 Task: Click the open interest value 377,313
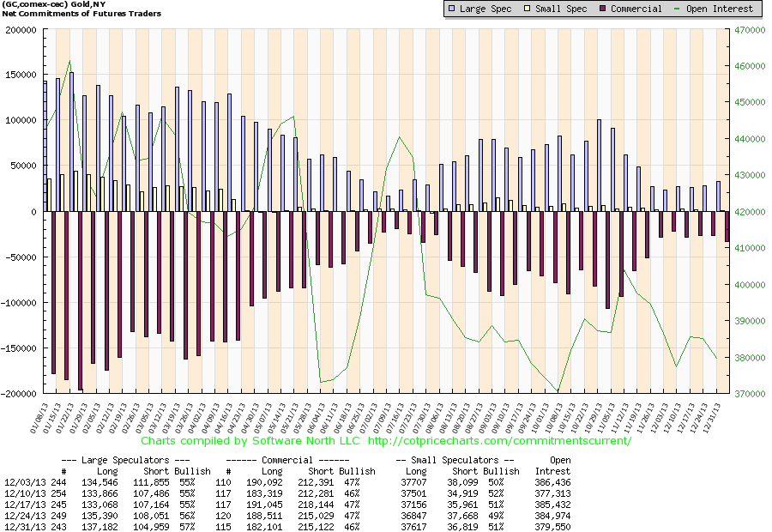click(x=553, y=493)
